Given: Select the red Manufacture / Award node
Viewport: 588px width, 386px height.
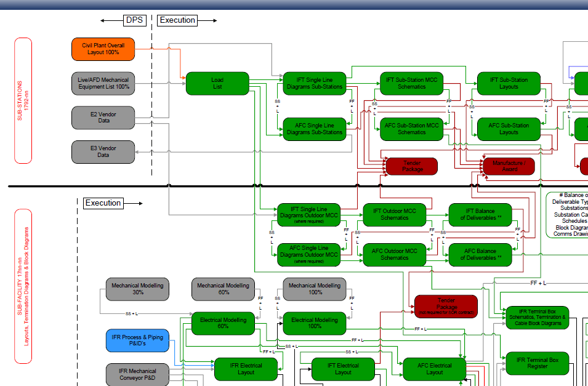Looking at the screenshot, I should 509,166.
